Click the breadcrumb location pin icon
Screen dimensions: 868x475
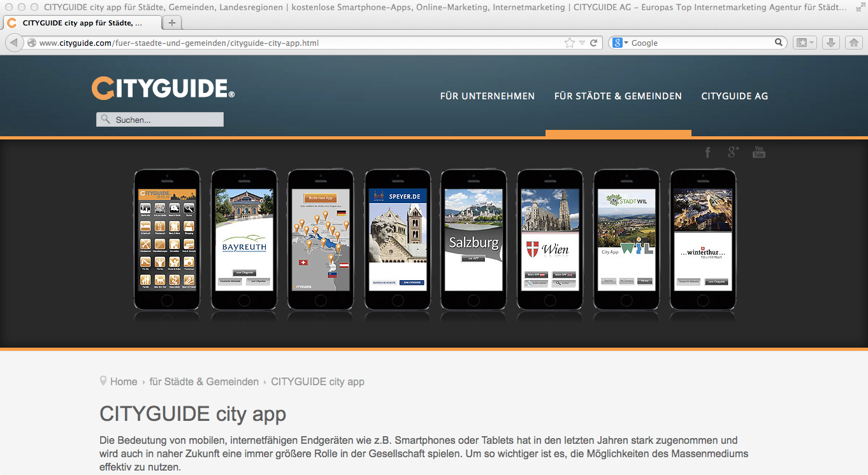[x=103, y=381]
